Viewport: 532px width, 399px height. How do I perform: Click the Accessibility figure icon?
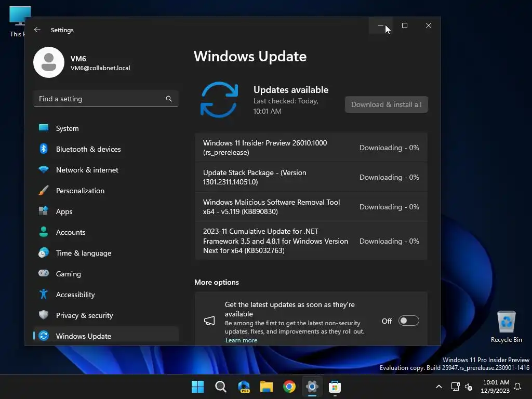point(44,294)
